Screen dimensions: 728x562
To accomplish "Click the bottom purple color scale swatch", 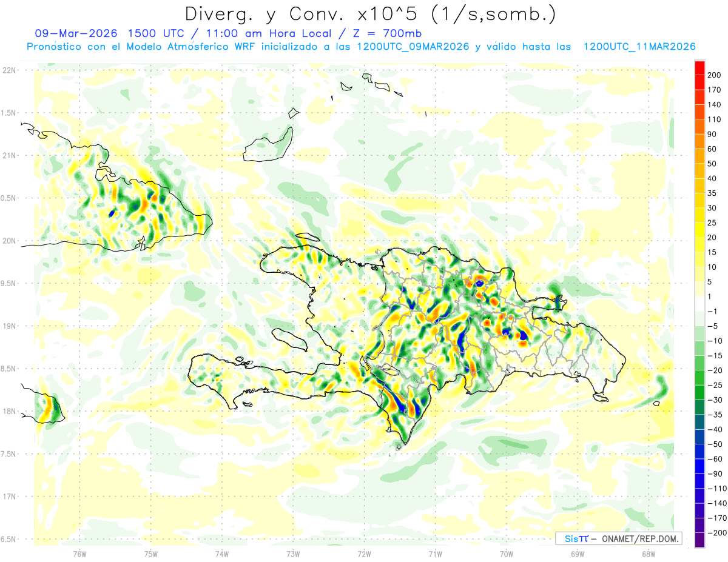I will tap(699, 540).
